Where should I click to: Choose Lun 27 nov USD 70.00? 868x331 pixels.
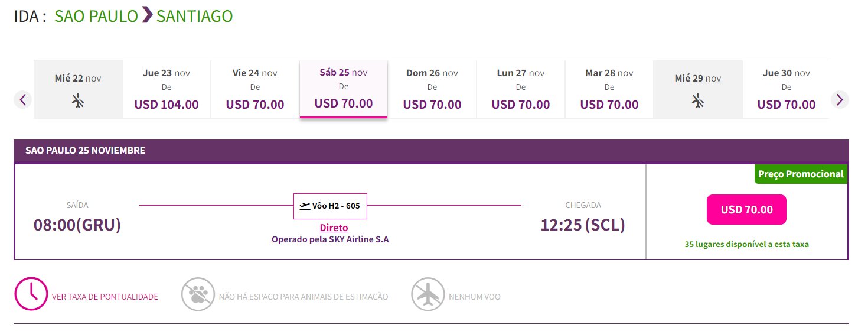click(521, 89)
